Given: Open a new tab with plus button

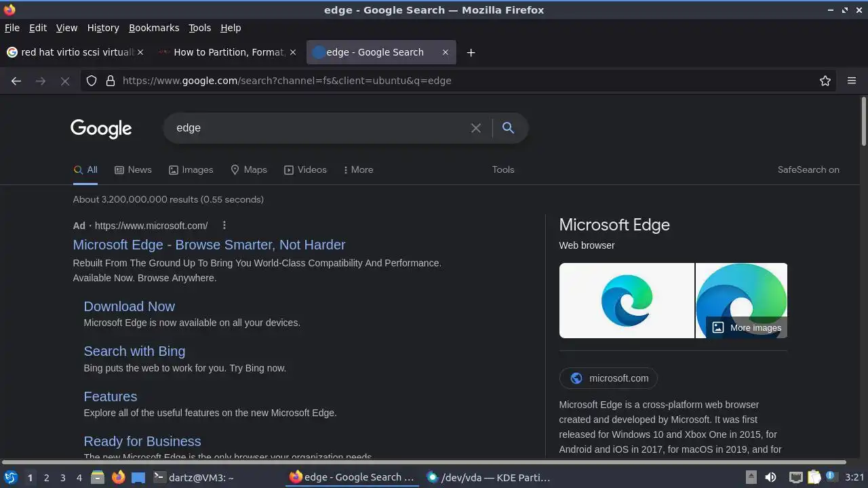Looking at the screenshot, I should 471,52.
